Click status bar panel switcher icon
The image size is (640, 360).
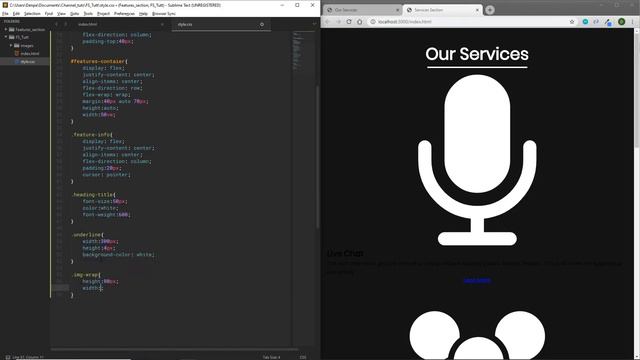pos(7,357)
